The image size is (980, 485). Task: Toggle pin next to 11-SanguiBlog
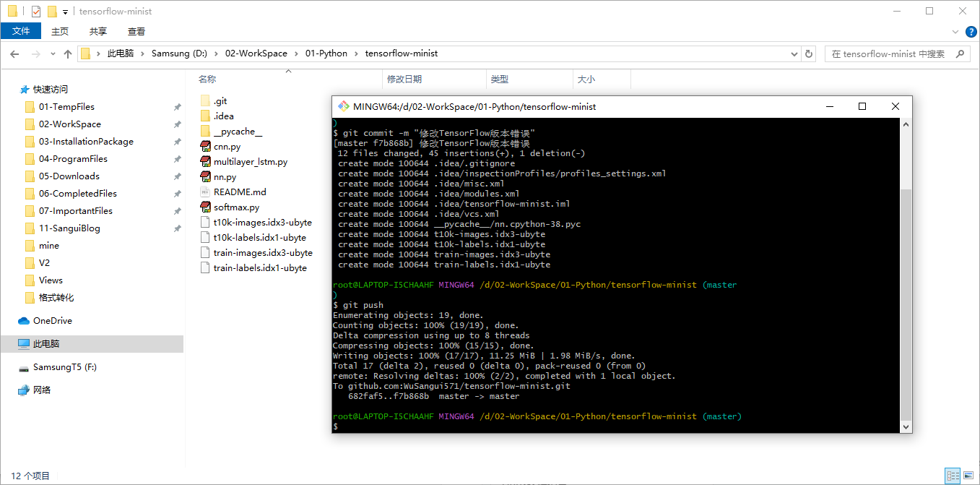(177, 228)
